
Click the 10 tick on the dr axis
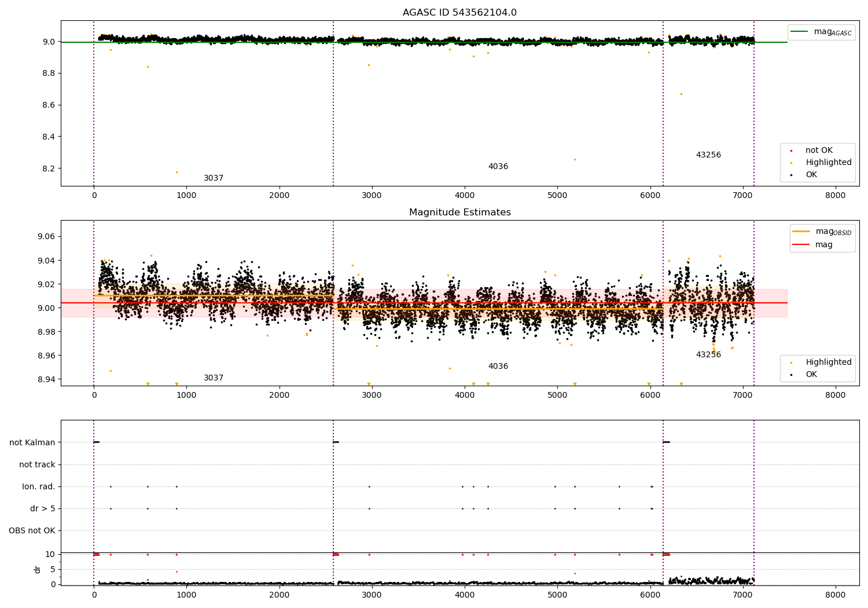coord(50,555)
